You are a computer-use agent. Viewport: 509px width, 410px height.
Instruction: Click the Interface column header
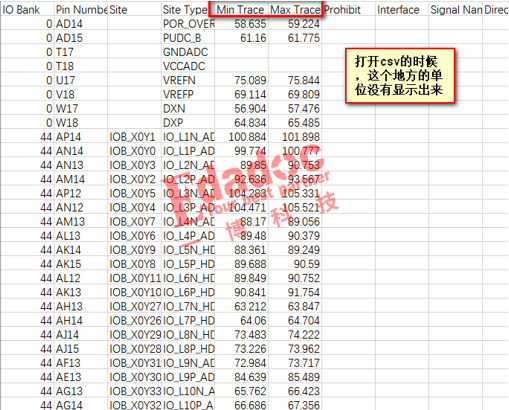402,10
